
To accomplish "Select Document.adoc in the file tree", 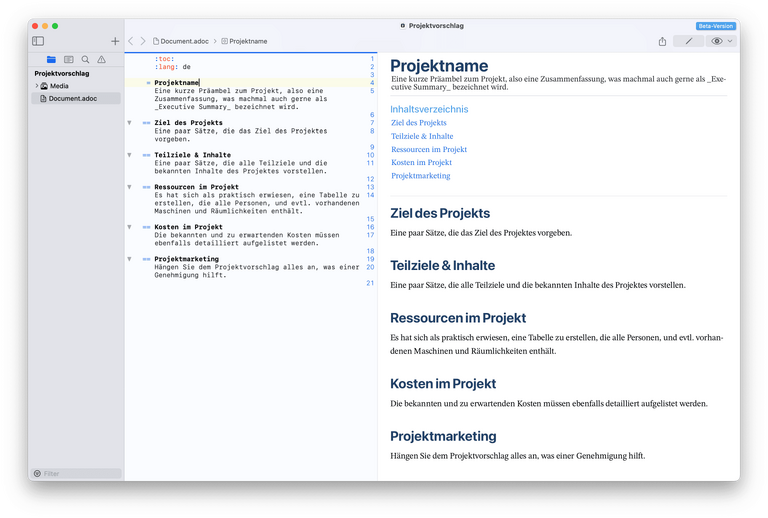I will pos(72,99).
